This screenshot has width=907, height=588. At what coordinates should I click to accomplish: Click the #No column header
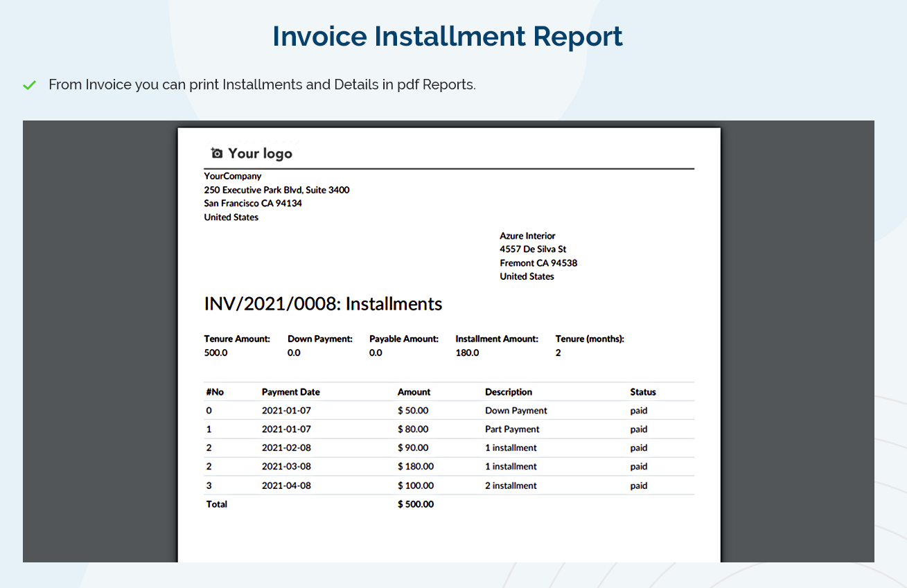coord(215,392)
